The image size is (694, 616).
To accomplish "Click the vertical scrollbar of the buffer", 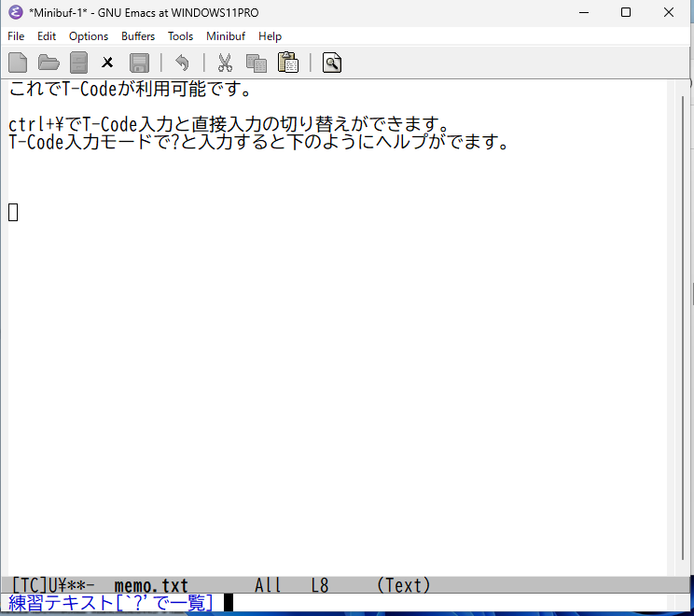I will [683, 328].
